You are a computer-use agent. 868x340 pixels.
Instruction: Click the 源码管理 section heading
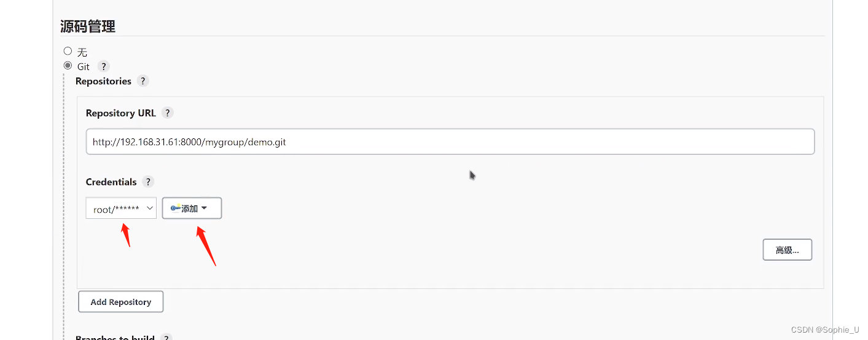point(88,26)
